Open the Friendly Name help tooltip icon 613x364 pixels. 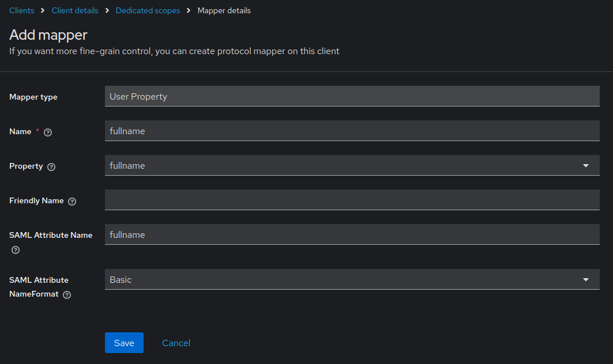click(72, 201)
